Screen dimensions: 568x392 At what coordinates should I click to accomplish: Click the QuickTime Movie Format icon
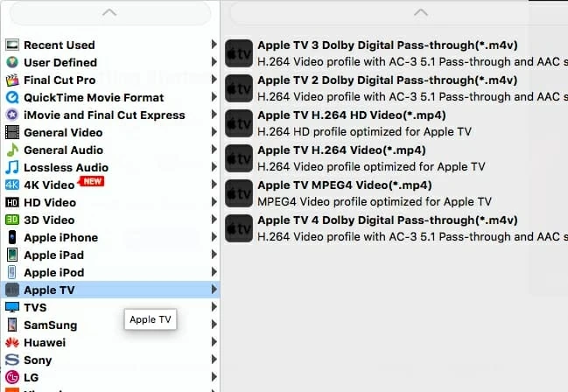point(12,97)
